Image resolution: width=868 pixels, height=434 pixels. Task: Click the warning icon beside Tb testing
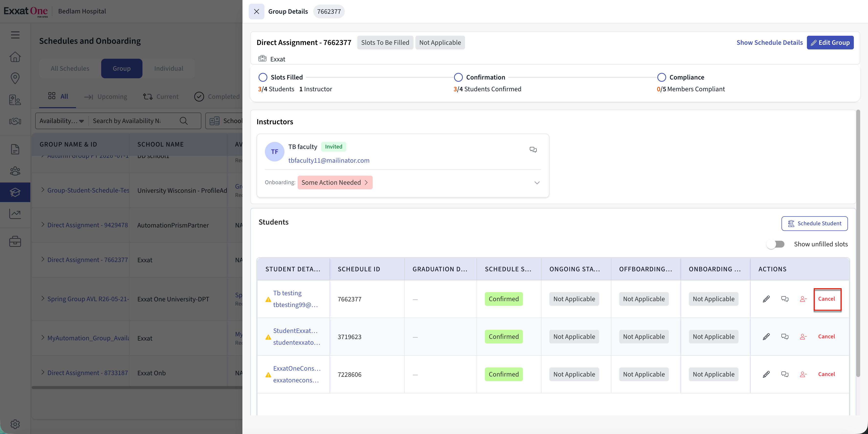tap(268, 299)
